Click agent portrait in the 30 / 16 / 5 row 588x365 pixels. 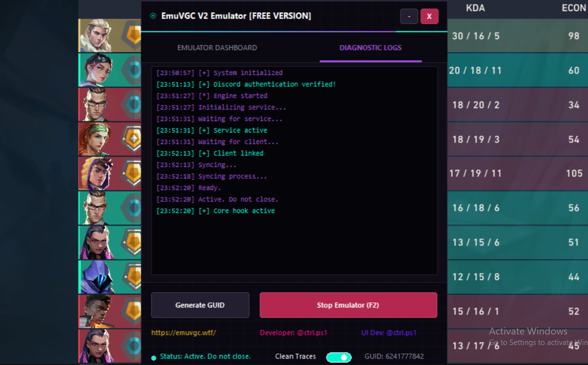[97, 35]
